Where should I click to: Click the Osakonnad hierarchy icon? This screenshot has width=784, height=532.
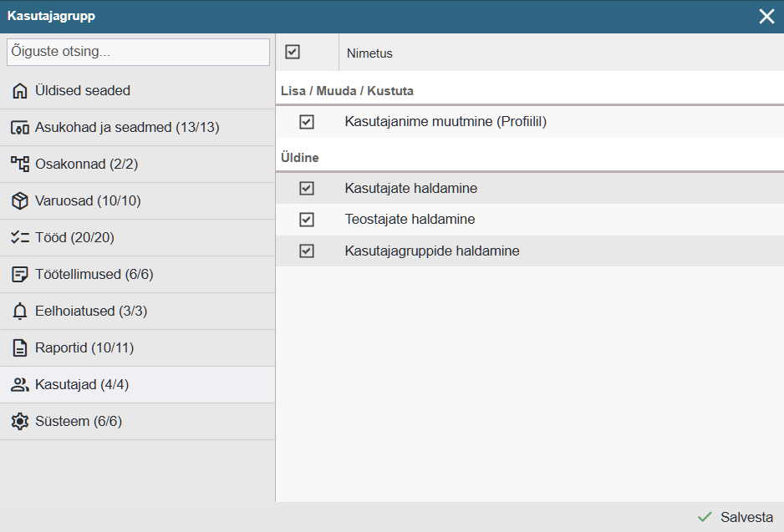(x=20, y=165)
